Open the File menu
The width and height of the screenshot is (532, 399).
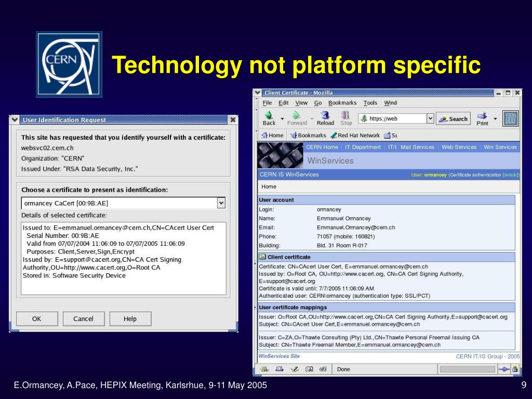pyautogui.click(x=267, y=103)
